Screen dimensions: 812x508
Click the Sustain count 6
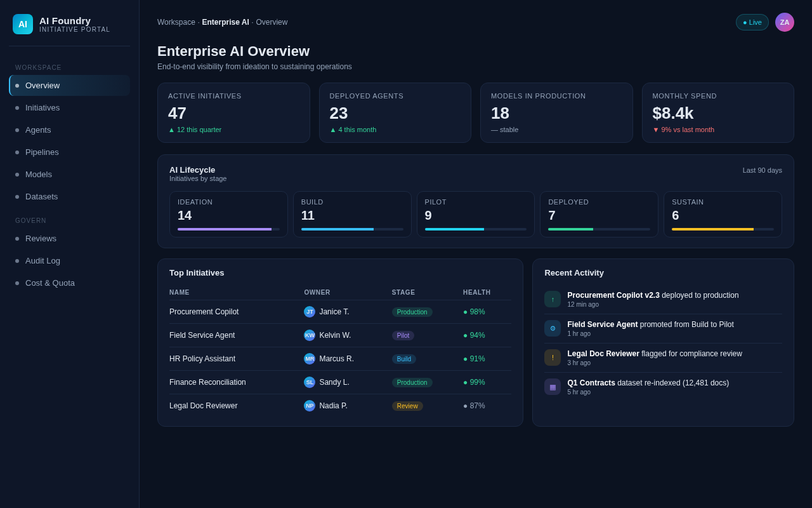coord(676,215)
